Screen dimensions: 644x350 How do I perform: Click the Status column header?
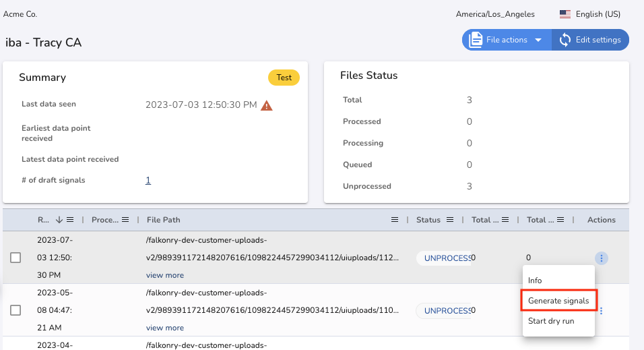click(x=428, y=220)
